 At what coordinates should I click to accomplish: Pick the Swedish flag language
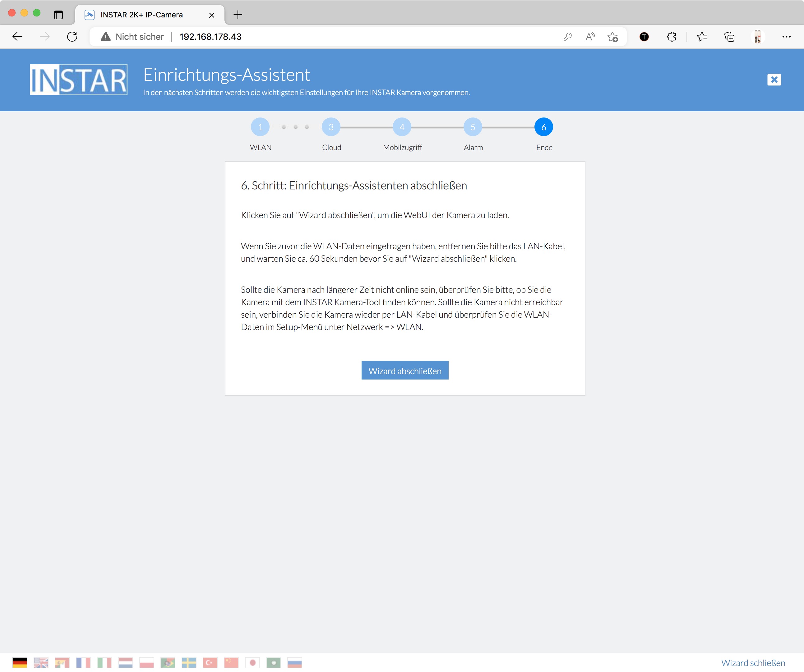coord(189,662)
